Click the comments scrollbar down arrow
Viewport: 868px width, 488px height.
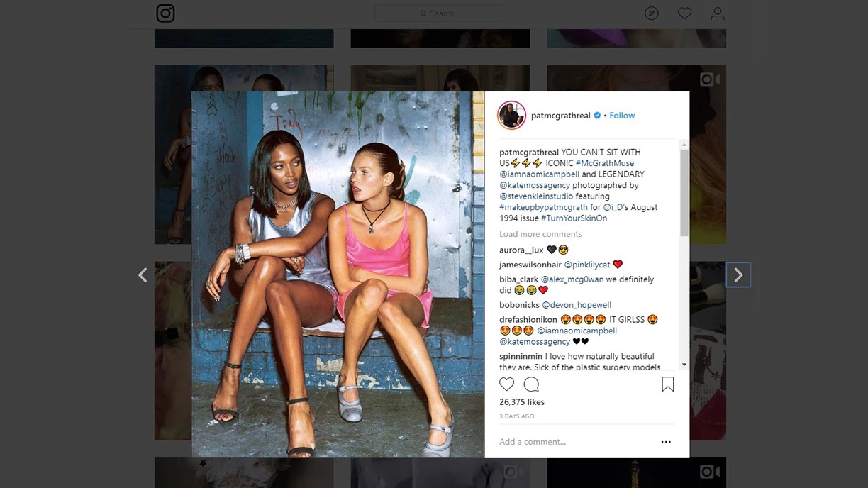click(x=684, y=365)
